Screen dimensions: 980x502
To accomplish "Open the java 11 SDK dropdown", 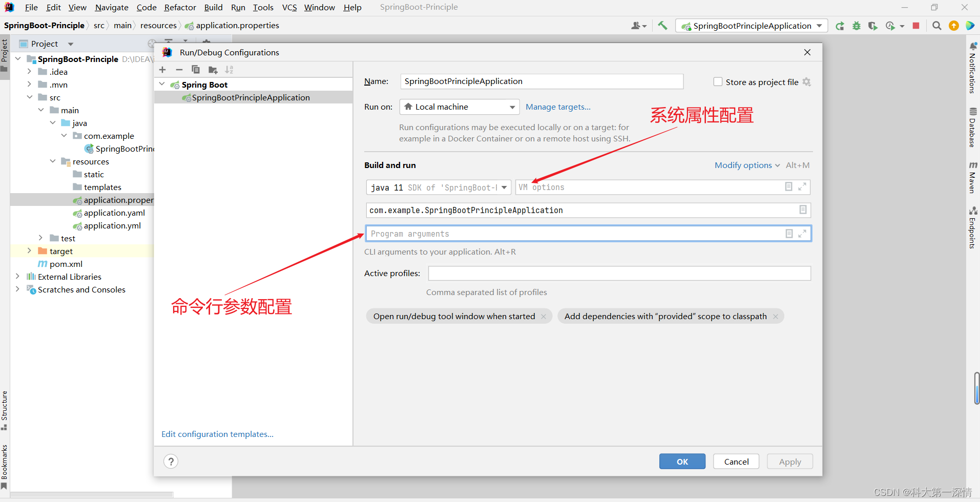I will 439,187.
